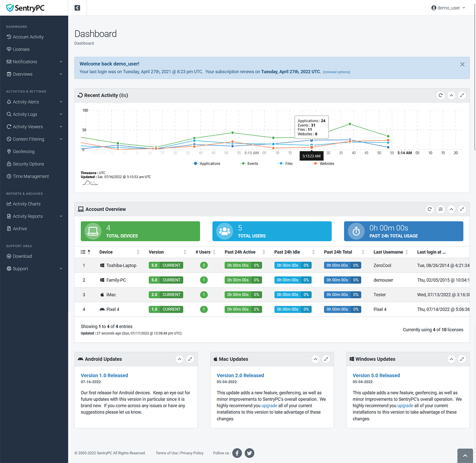Expand Activity Alerts section
This screenshot has height=463, width=476.
click(34, 102)
